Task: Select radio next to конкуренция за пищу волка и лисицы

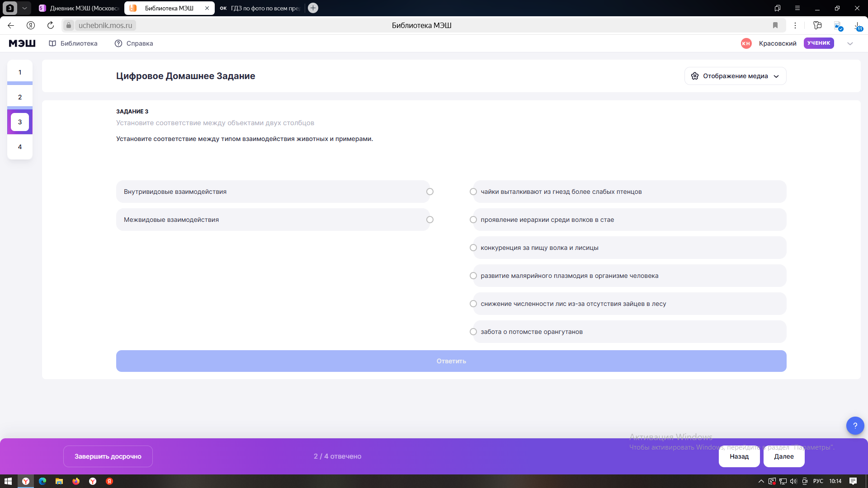Action: click(x=473, y=248)
